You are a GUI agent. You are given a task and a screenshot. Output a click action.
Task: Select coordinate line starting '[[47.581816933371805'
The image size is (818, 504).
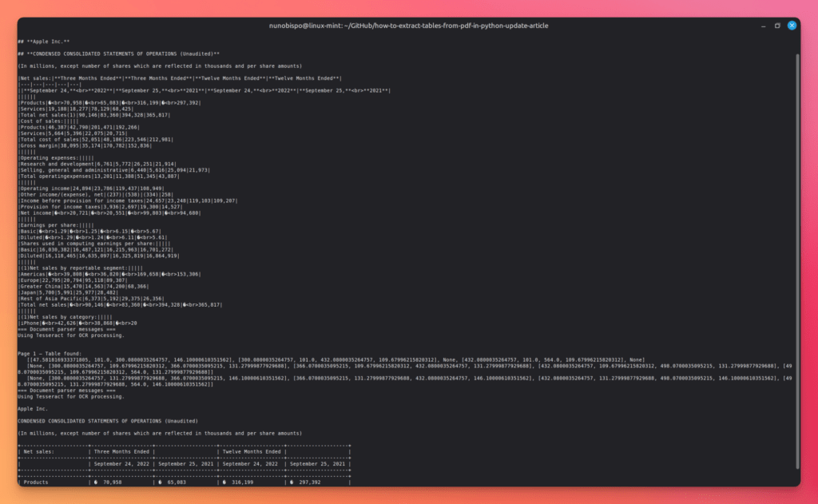336,360
